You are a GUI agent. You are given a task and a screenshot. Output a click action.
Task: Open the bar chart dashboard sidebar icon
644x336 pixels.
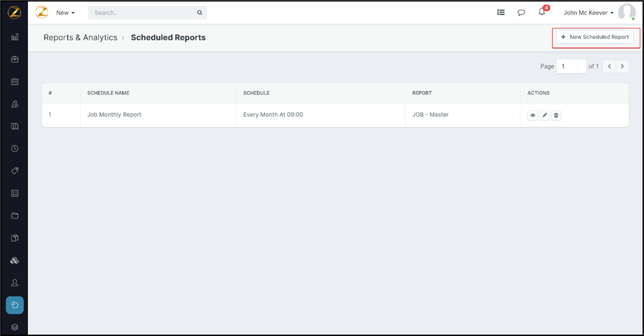coord(15,37)
